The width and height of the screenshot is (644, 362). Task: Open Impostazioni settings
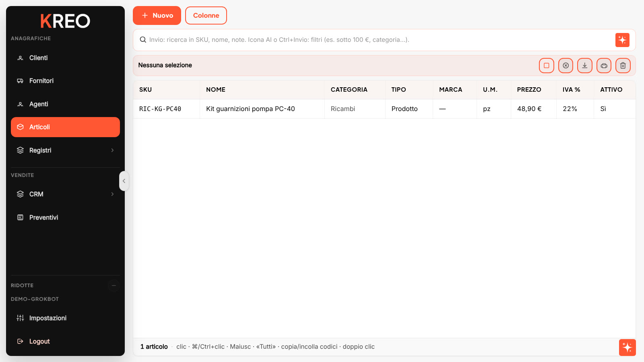coord(65,318)
